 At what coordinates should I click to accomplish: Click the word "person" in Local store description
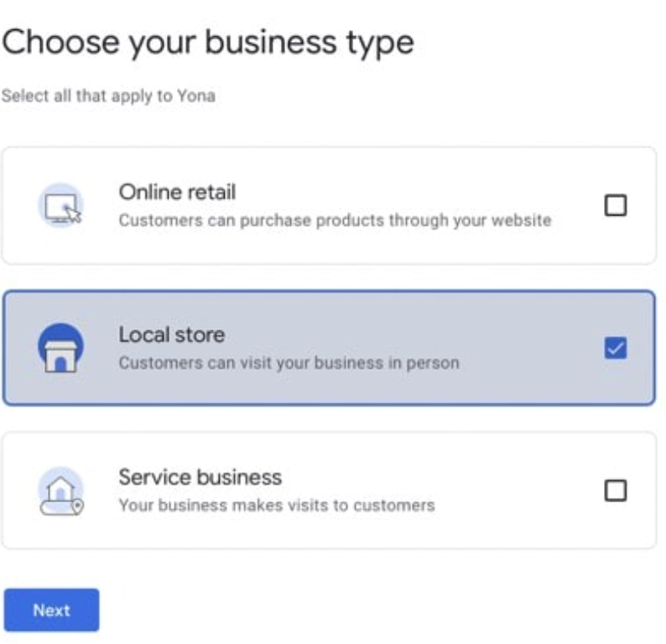point(436,363)
